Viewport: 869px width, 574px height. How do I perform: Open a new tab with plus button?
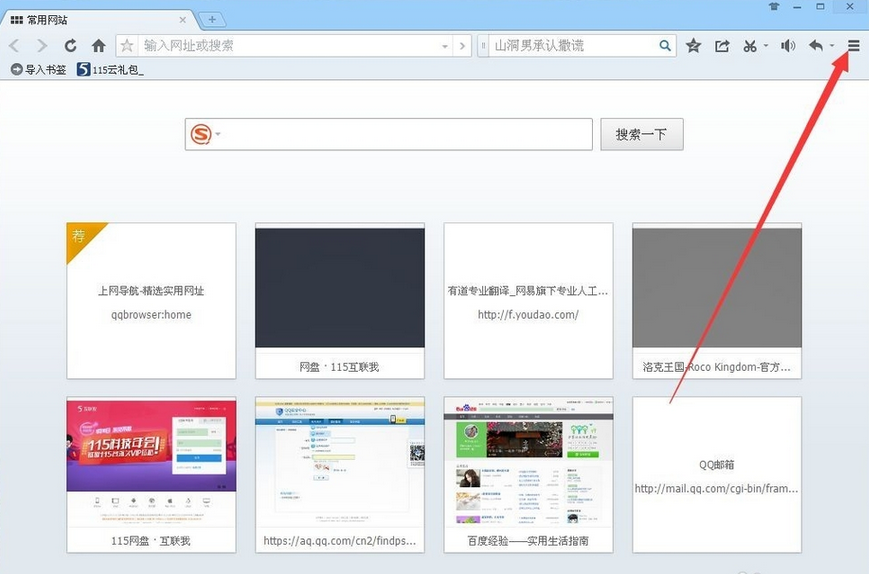click(x=211, y=20)
